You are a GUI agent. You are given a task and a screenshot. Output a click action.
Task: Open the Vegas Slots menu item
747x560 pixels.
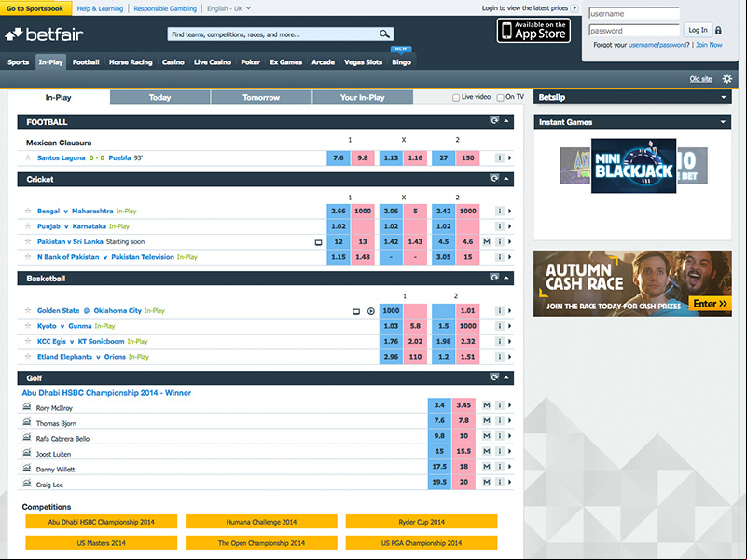pyautogui.click(x=363, y=61)
